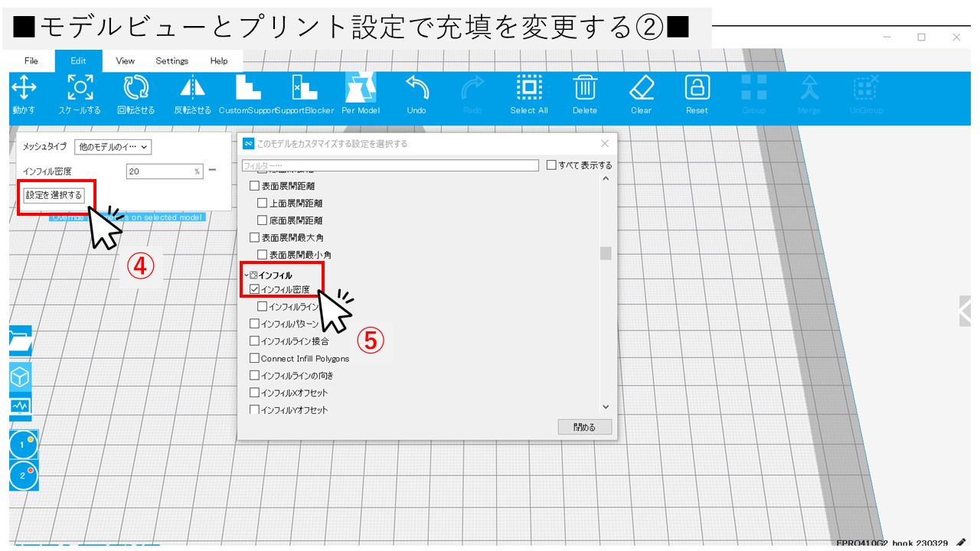Click the 閉める close button in dialog

click(585, 427)
